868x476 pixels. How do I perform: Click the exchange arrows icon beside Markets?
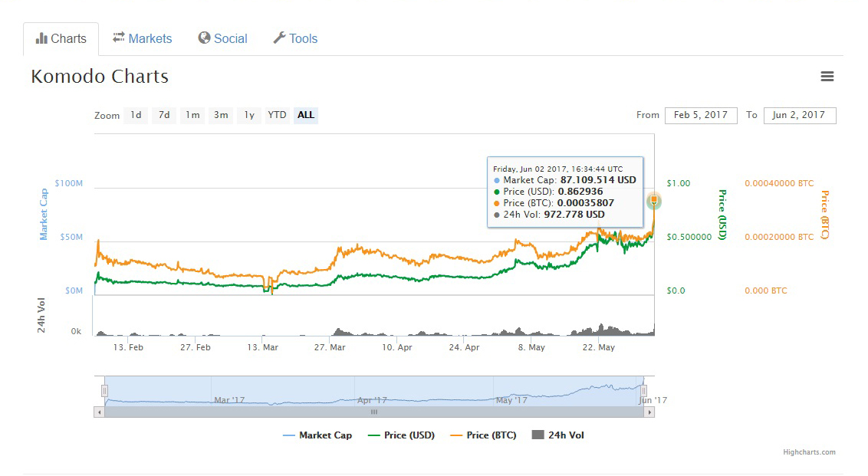click(118, 37)
